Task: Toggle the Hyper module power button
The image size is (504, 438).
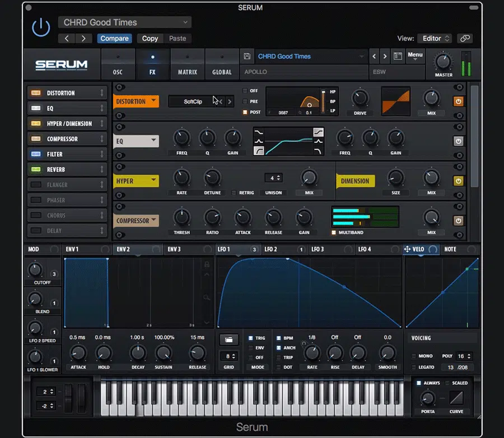Action: pyautogui.click(x=458, y=181)
